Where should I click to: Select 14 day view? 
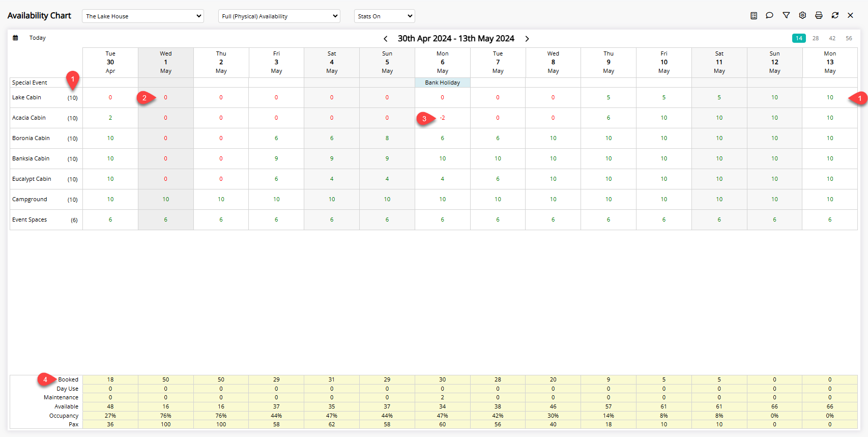(799, 38)
